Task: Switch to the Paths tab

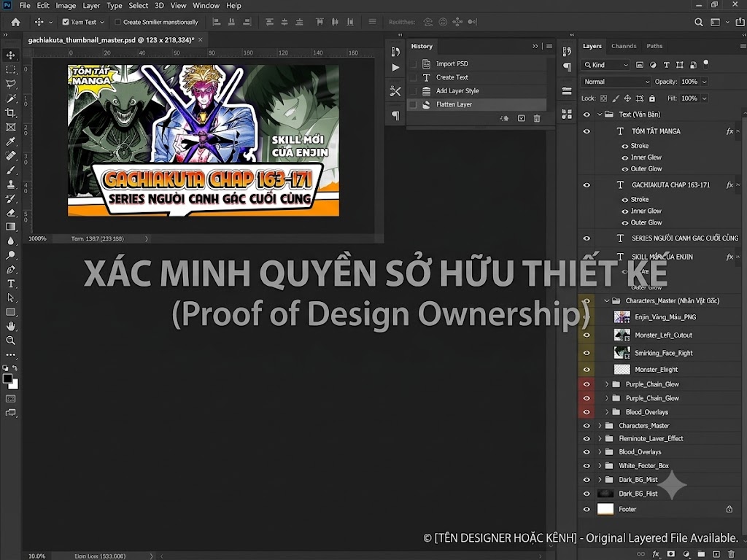Action: [654, 46]
